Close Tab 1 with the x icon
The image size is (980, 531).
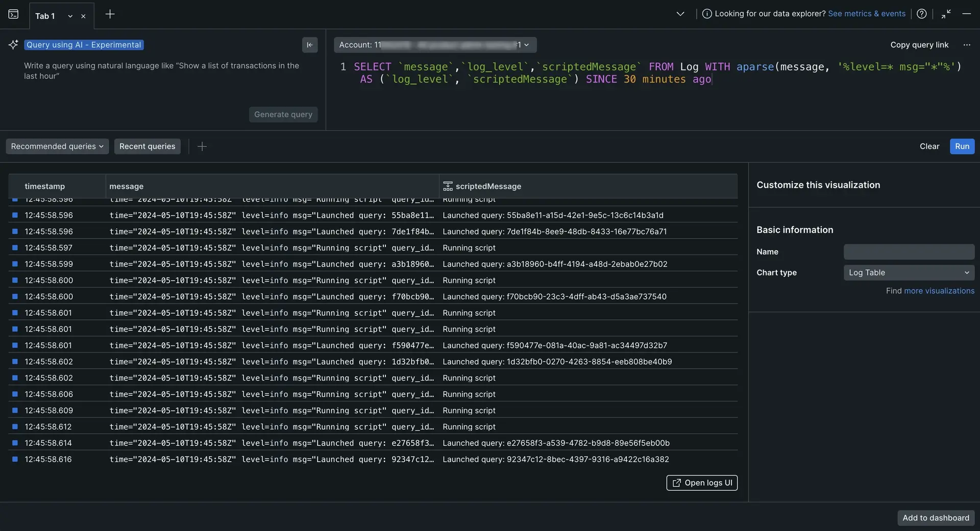click(83, 16)
